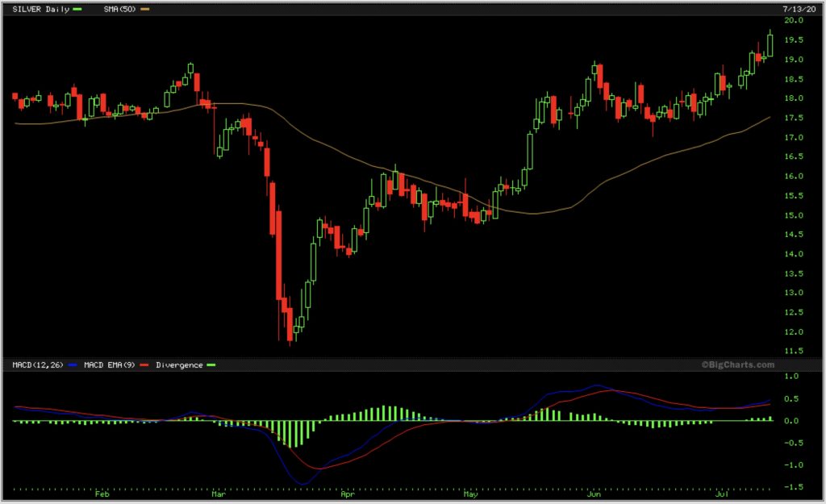Image resolution: width=826 pixels, height=504 pixels.
Task: Select the Jul marker on time axis
Action: [723, 495]
